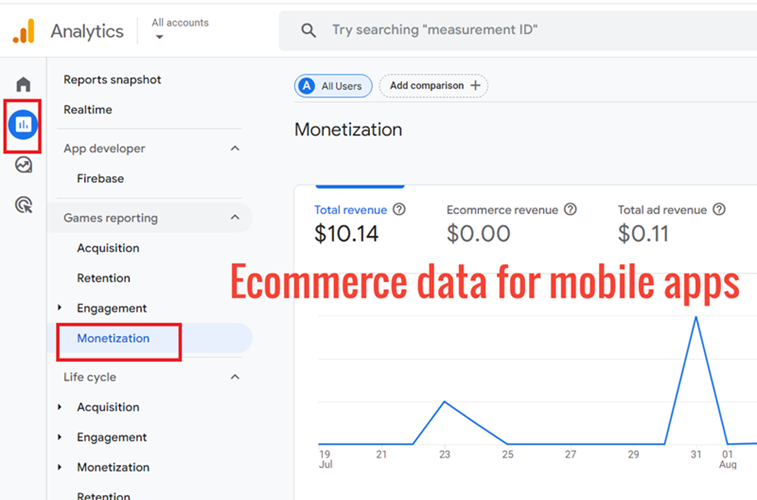Image resolution: width=757 pixels, height=500 pixels.
Task: Select the Total revenue metric tab
Action: (360, 222)
